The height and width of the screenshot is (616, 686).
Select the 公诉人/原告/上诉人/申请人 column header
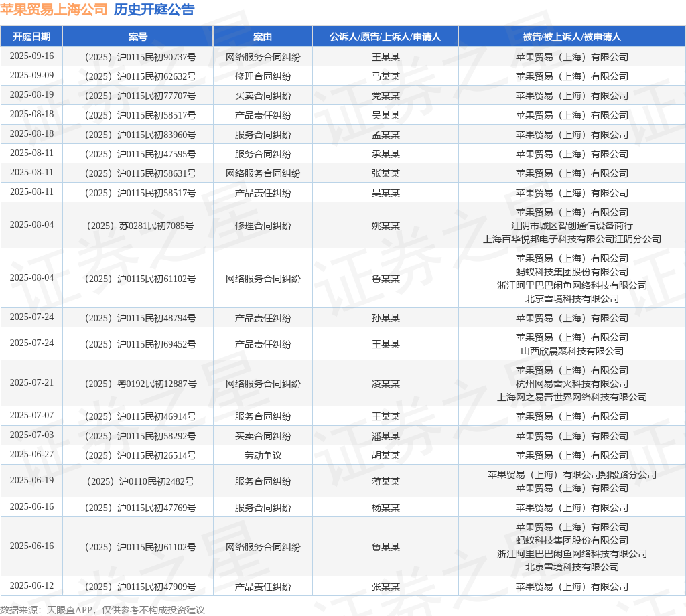point(385,37)
